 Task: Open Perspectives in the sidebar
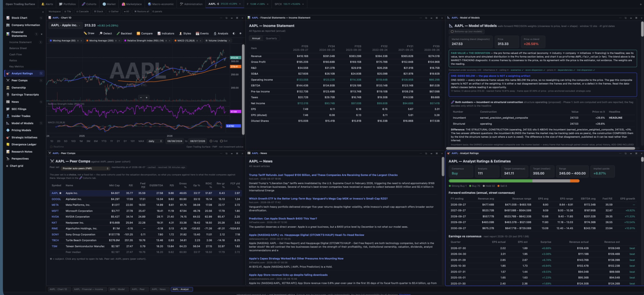point(20,159)
